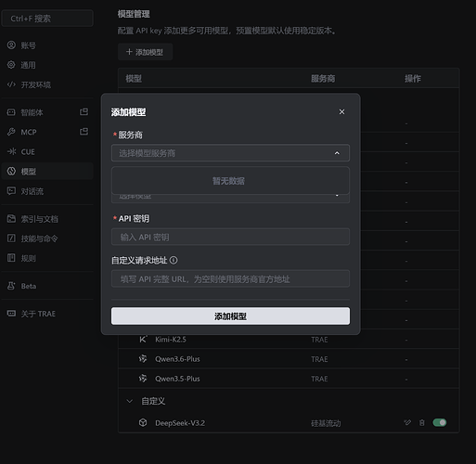
Task: Click the DeepSeek-V3.2 cube icon
Action: coord(143,422)
